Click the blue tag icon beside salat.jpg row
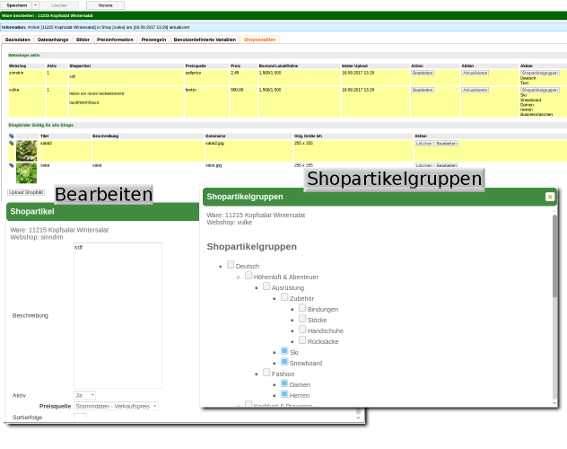 click(11, 165)
